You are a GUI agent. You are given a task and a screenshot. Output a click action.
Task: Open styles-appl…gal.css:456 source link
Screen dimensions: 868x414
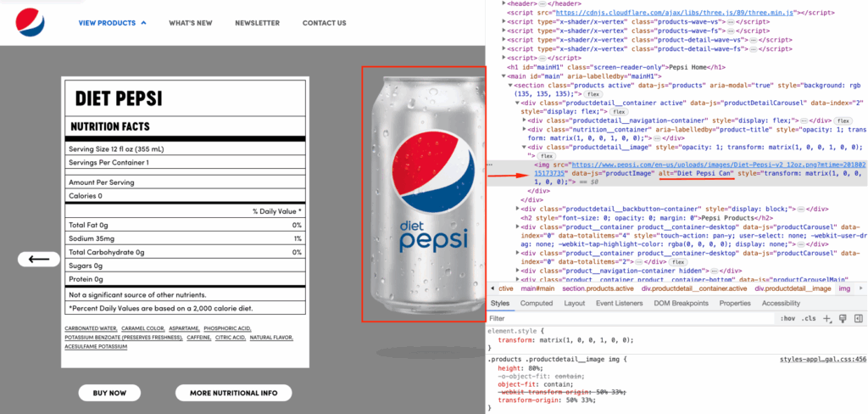click(822, 359)
